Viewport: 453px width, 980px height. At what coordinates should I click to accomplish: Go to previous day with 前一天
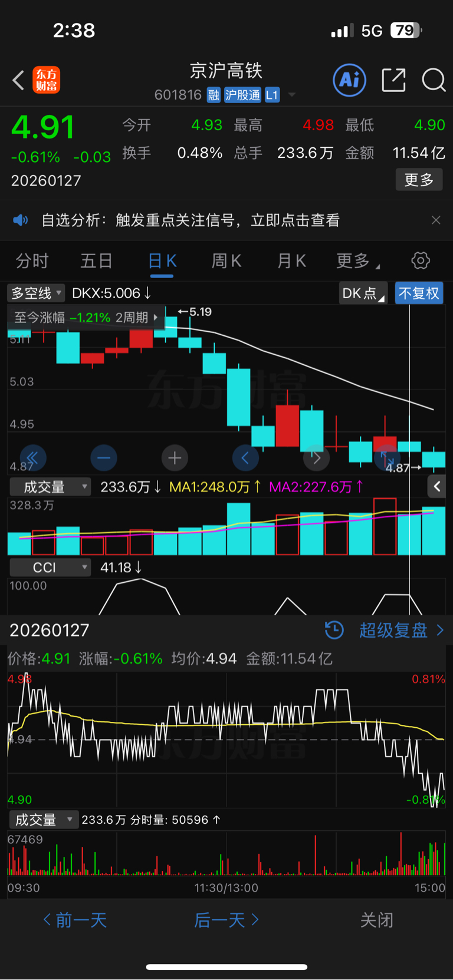pos(75,920)
